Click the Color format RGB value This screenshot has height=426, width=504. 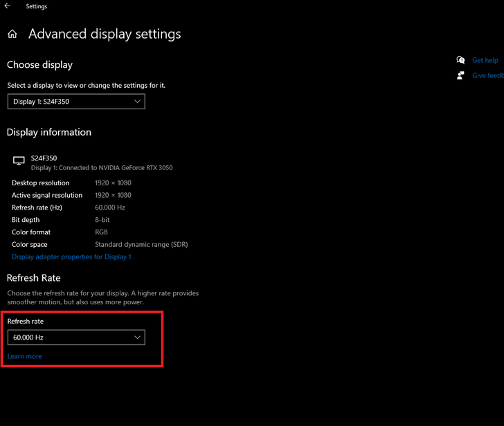coord(101,232)
